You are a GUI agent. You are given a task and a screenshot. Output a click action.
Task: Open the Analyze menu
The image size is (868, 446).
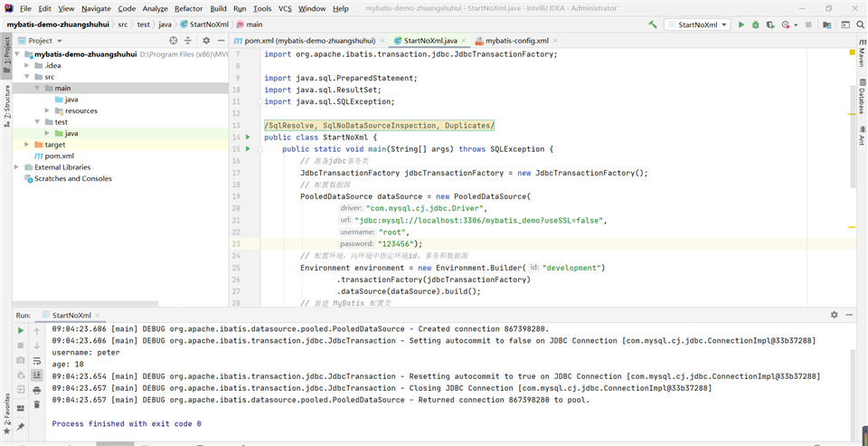(x=155, y=9)
